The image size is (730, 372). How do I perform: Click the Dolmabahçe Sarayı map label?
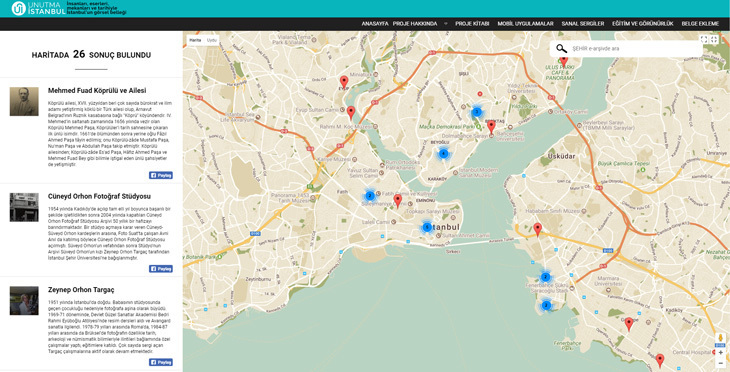click(464, 136)
